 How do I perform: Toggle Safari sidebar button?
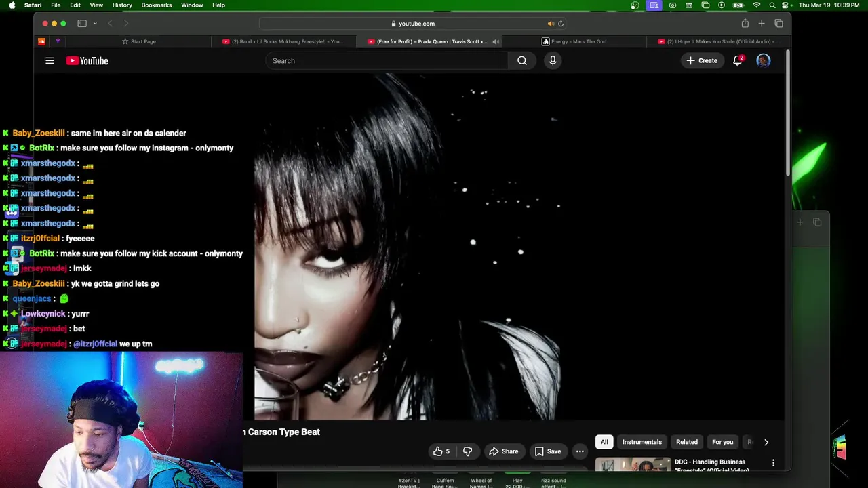[82, 24]
